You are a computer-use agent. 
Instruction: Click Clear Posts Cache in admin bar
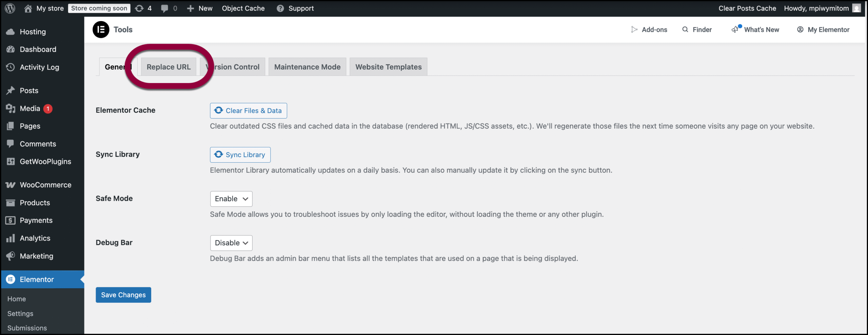coord(747,8)
